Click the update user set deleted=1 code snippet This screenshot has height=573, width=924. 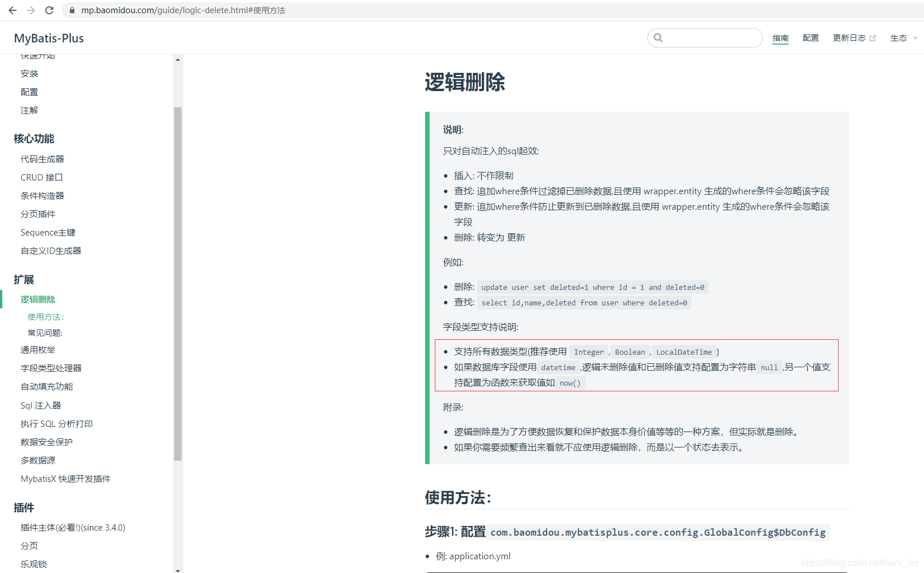pos(593,287)
